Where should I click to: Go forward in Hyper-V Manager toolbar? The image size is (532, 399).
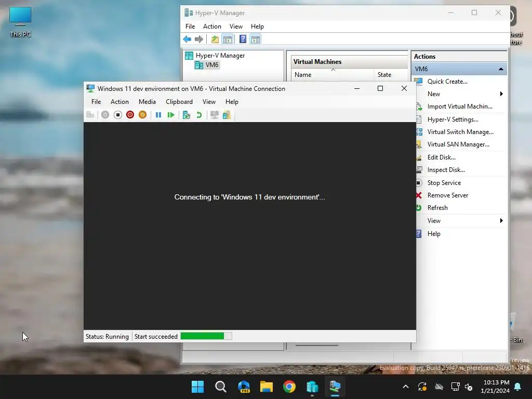click(x=199, y=39)
